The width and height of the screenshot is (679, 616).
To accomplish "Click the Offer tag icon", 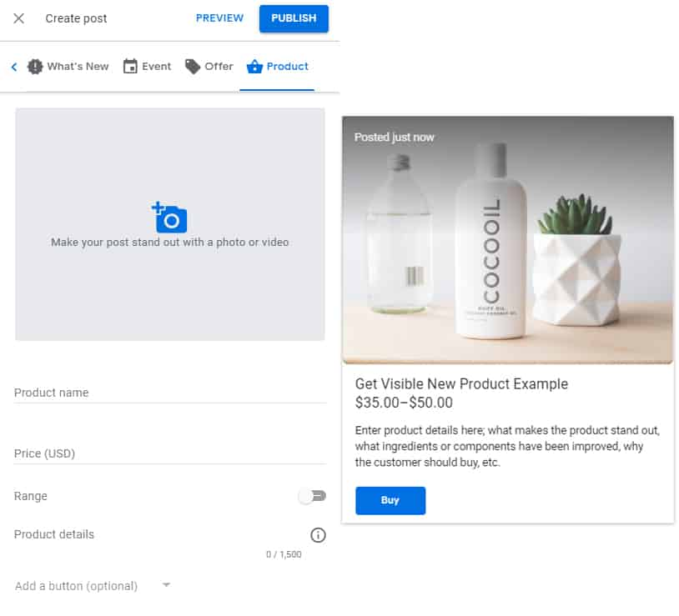I will coord(192,67).
